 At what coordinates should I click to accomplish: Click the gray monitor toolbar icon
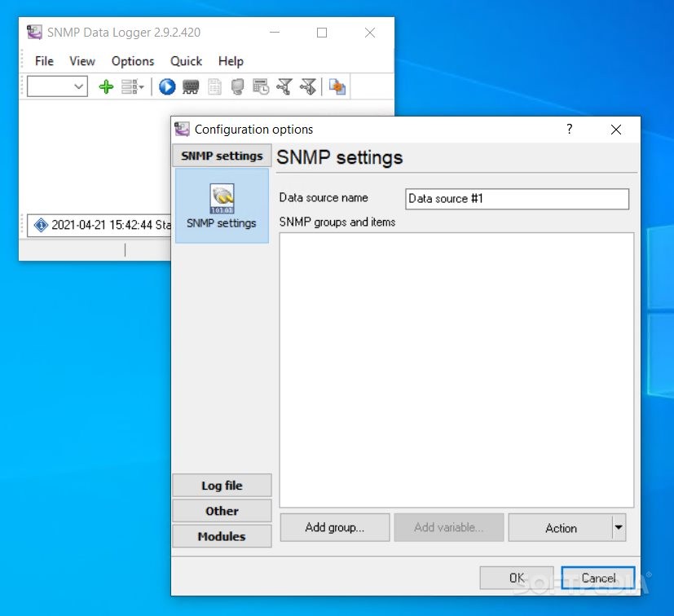[237, 87]
